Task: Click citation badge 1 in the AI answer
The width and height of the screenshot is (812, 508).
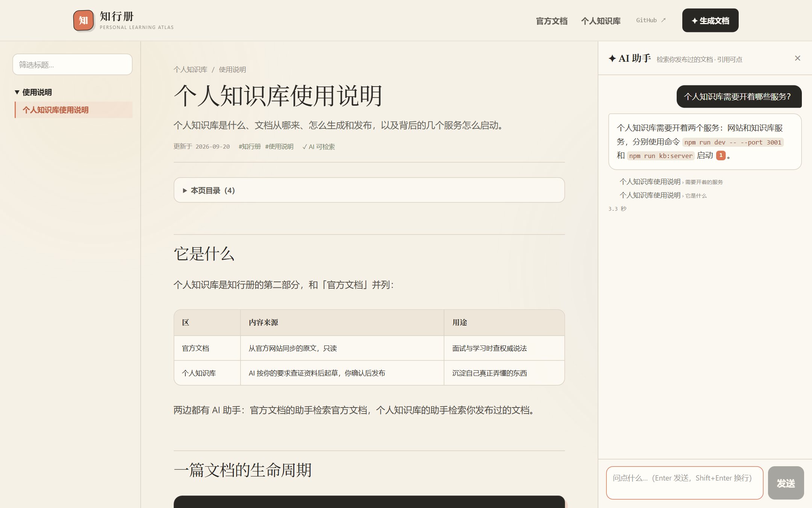Action: (721, 155)
